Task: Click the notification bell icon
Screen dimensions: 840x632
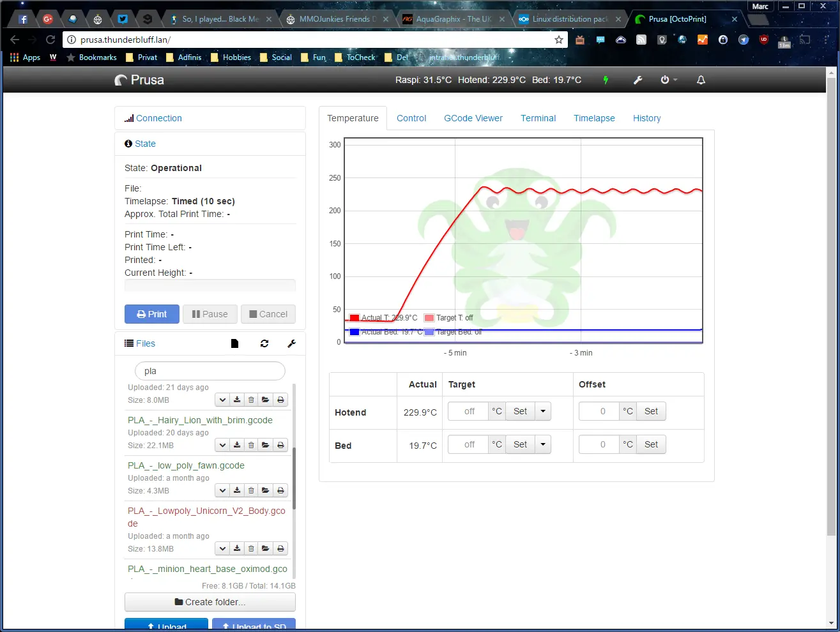Action: [x=701, y=80]
